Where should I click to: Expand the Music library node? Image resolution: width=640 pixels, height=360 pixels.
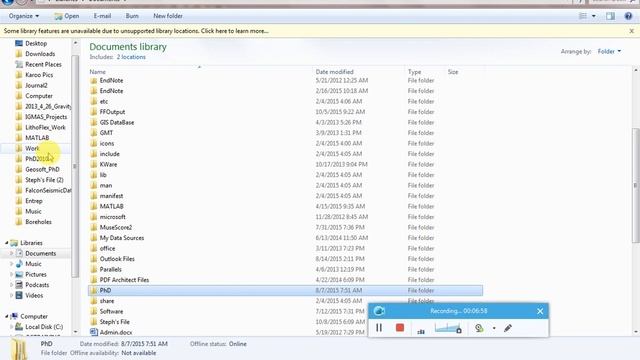tap(11, 264)
